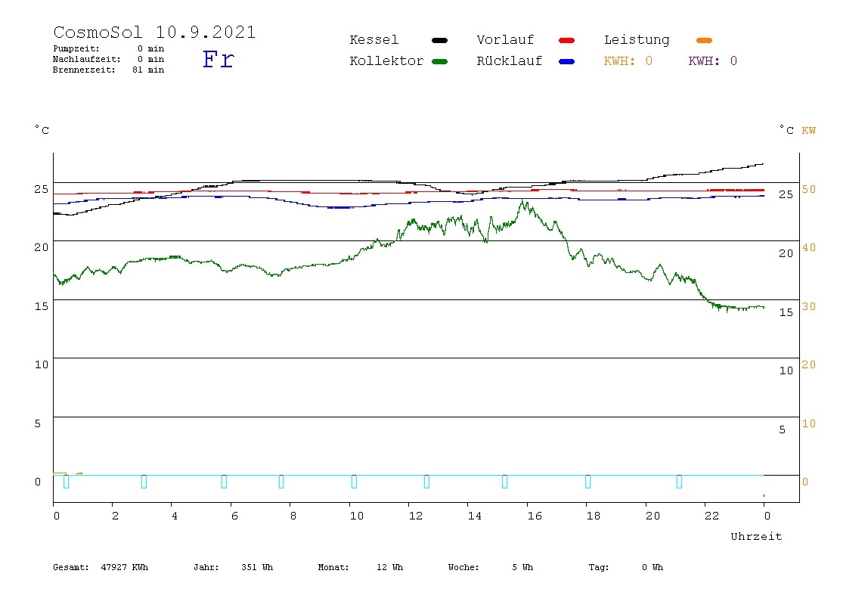Screen dimensions: 868x614
Task: Click the 'Uhrzeit' time axis label
Action: pos(756,536)
